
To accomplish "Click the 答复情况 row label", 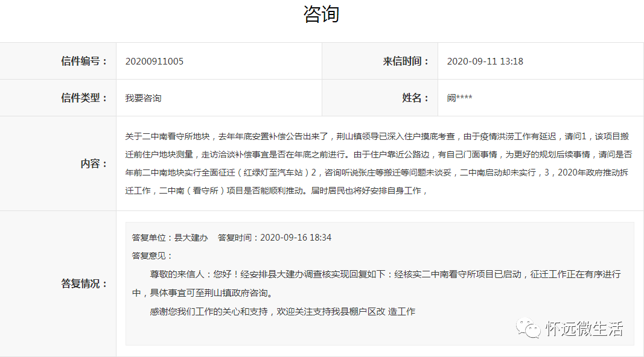I will tap(84, 283).
